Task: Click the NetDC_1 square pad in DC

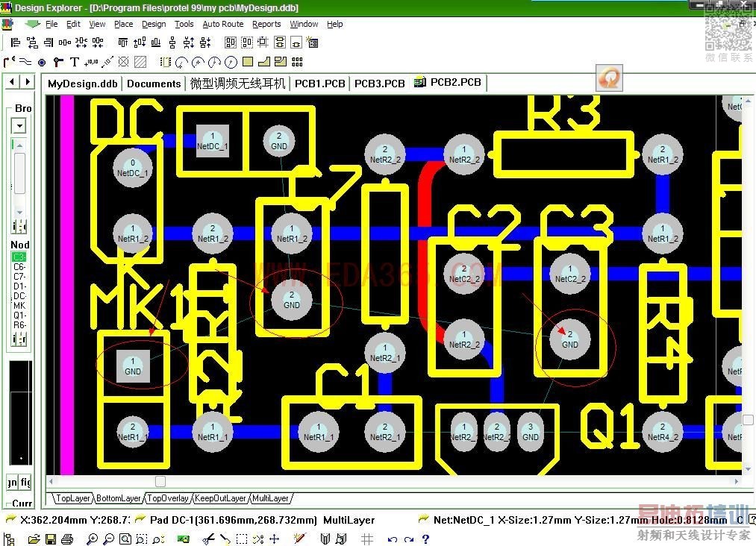Action: click(x=212, y=141)
